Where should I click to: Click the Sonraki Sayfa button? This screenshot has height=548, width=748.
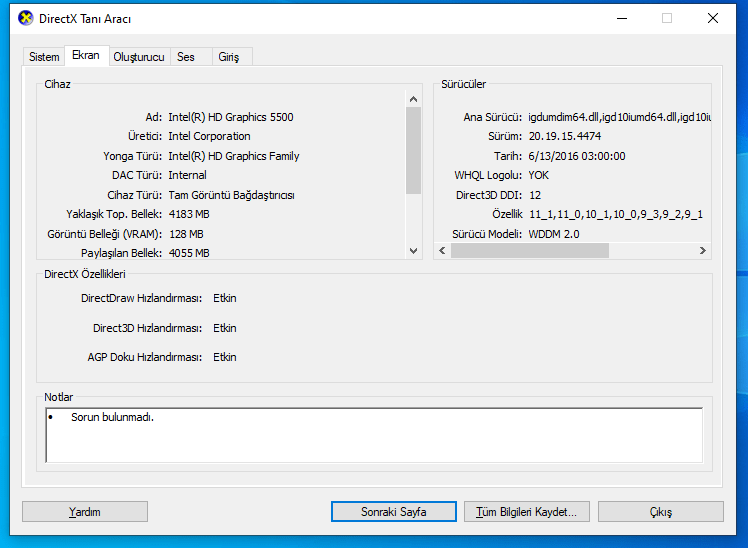(x=394, y=512)
